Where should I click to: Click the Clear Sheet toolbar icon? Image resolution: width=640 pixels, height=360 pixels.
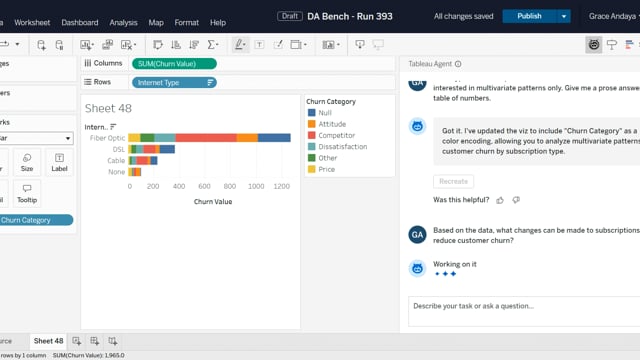(128, 45)
